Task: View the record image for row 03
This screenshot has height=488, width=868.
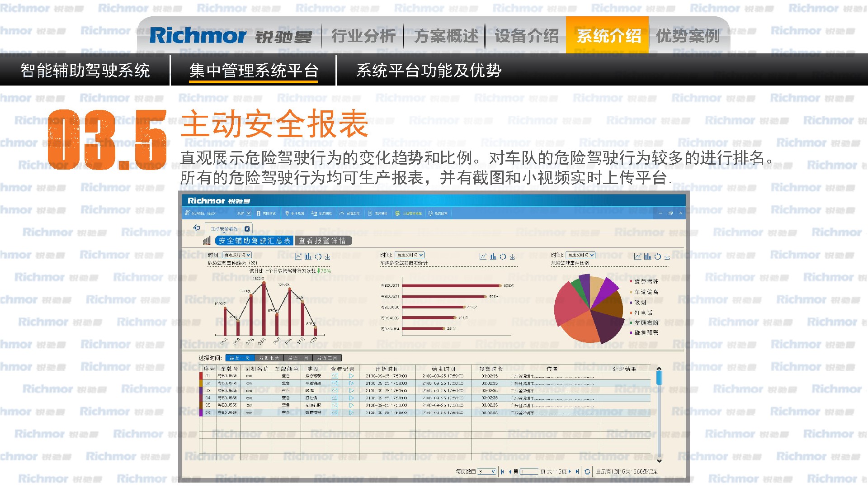Action: [x=335, y=390]
